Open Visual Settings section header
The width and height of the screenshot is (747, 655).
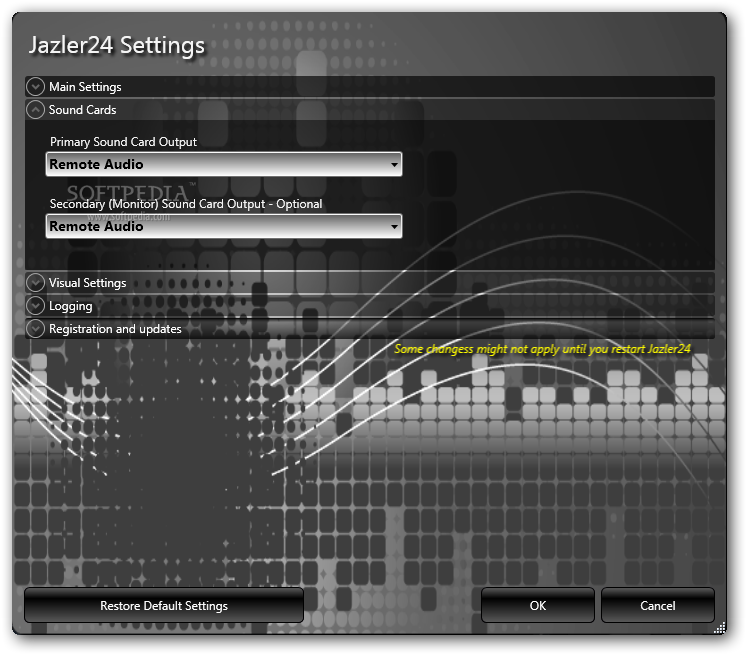pyautogui.click(x=370, y=282)
